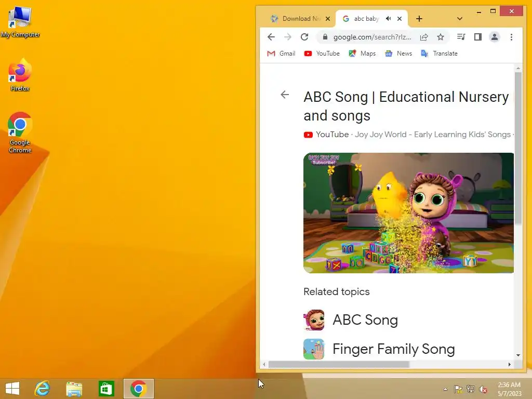This screenshot has width=532, height=399.
Task: Open the taskbar clock and date
Action: click(x=509, y=389)
